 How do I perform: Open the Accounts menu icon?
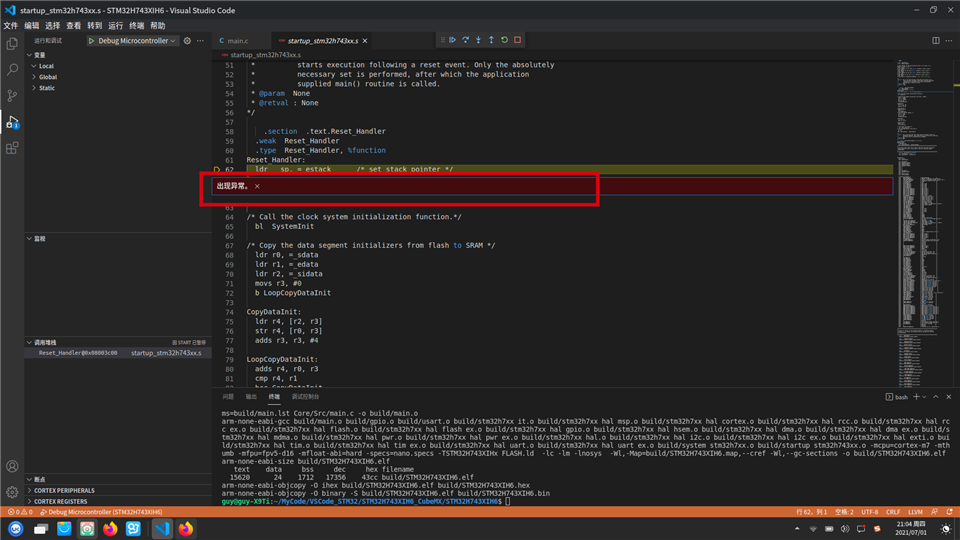[x=12, y=467]
